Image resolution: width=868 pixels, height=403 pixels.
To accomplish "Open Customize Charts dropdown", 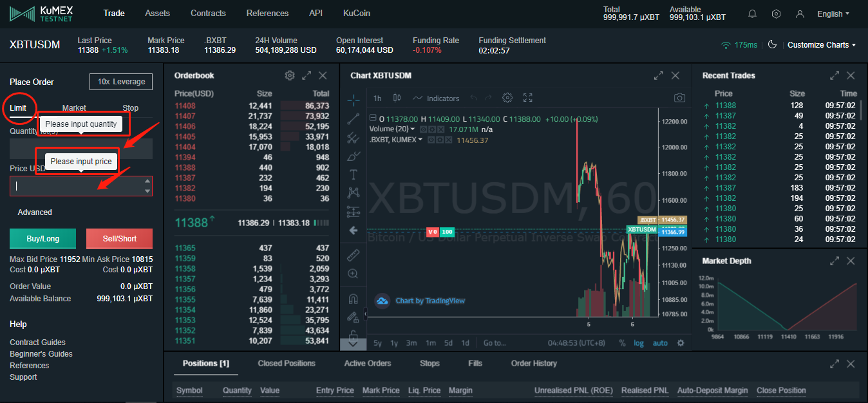I will click(x=822, y=44).
